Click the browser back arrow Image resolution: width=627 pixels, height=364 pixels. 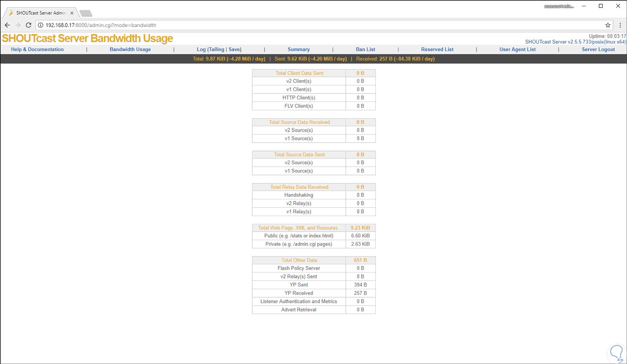pyautogui.click(x=8, y=25)
